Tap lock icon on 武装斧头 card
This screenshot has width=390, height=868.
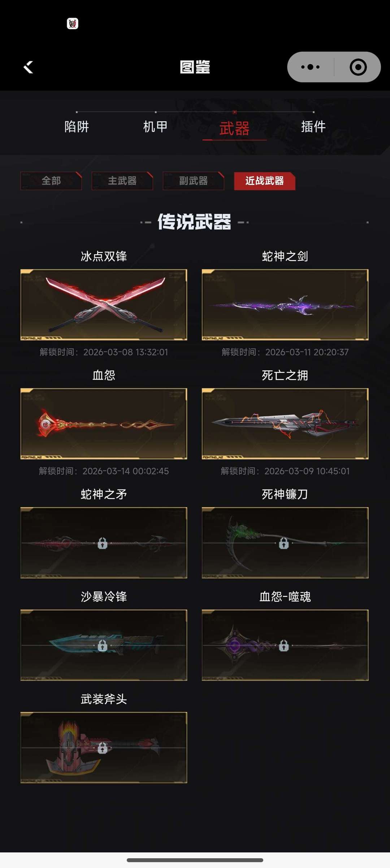(103, 748)
